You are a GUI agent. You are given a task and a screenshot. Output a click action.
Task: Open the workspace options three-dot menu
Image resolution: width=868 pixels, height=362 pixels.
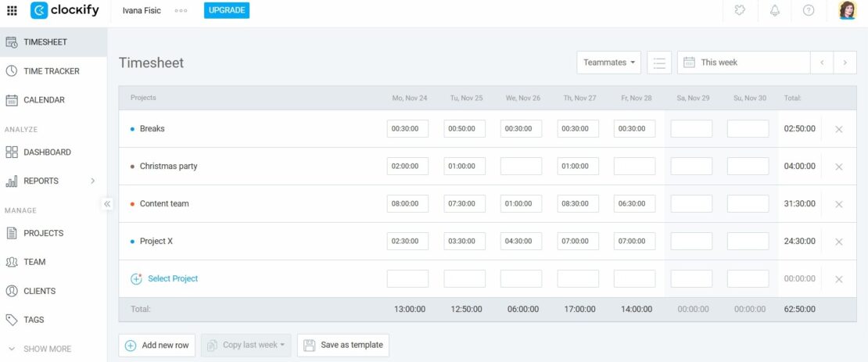(x=181, y=10)
